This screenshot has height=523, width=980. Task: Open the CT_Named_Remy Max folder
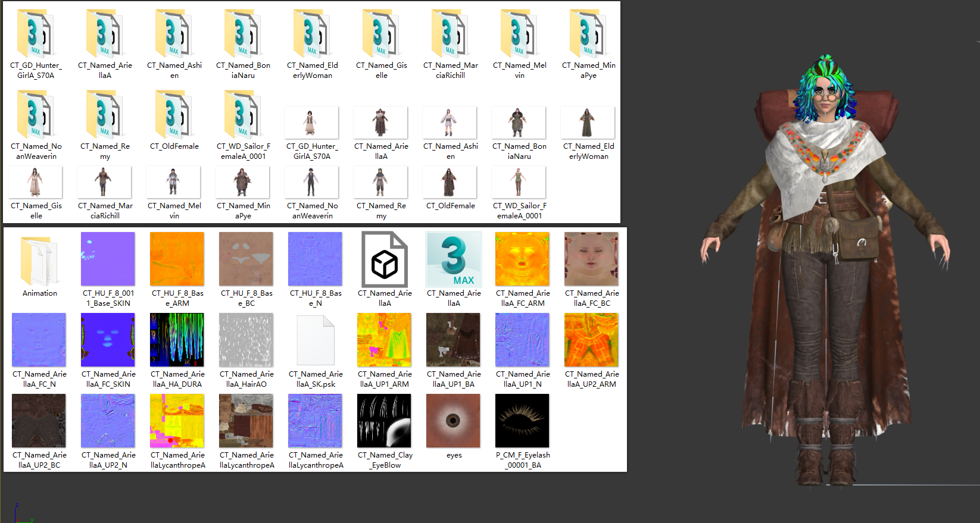tap(105, 115)
